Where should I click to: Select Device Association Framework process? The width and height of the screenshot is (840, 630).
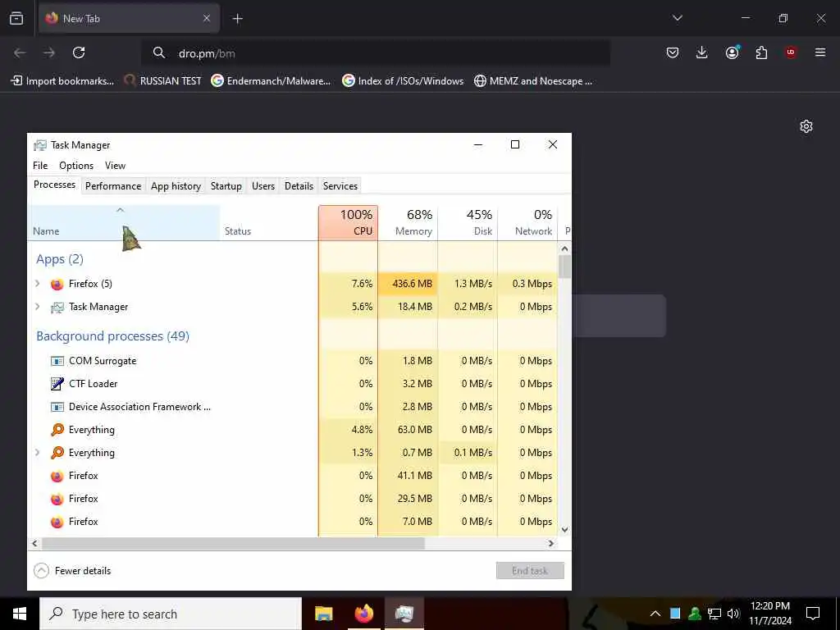[292, 407]
